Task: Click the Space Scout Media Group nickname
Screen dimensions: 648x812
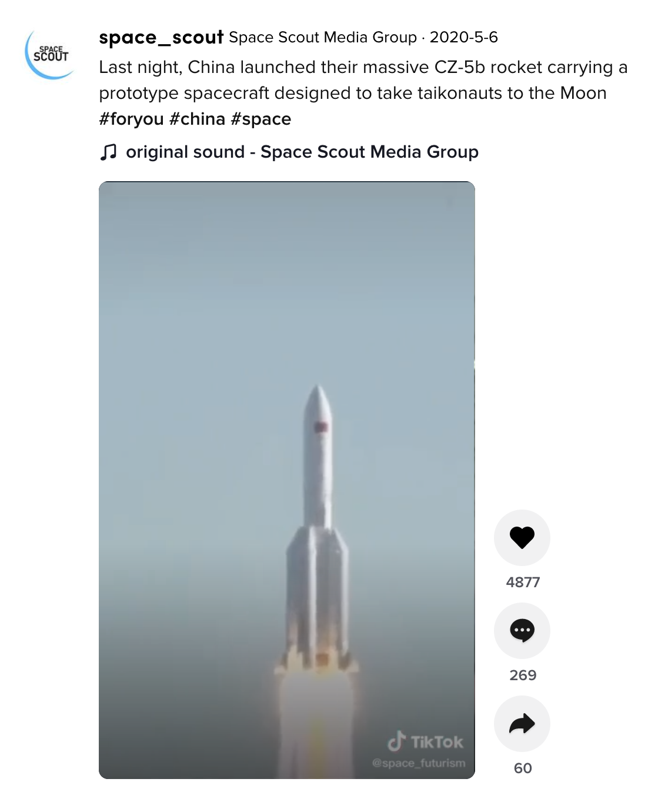Action: (322, 38)
